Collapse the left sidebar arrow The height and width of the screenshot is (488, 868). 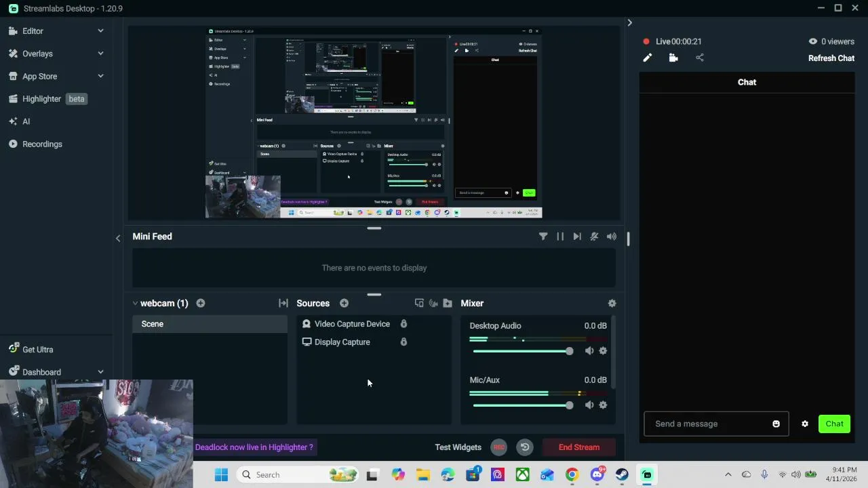point(118,238)
